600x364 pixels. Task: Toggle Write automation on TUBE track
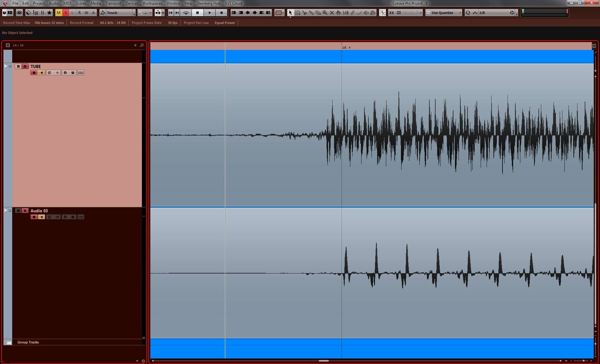click(x=73, y=73)
